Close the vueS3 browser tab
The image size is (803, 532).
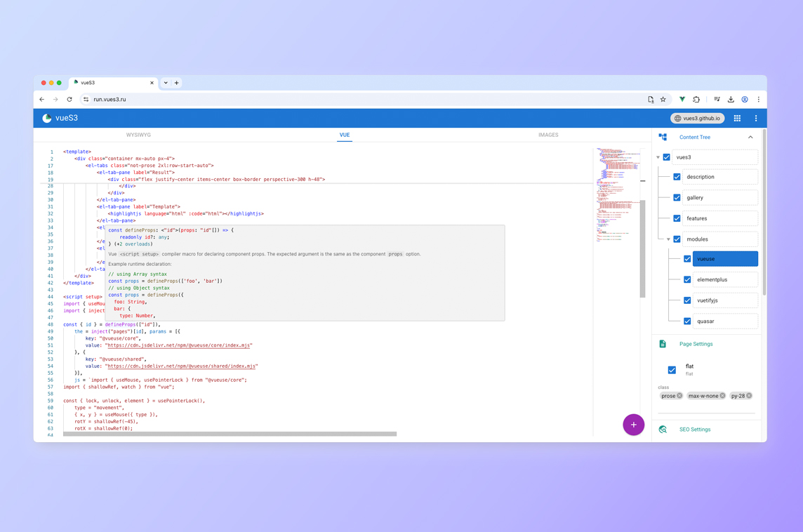(152, 82)
